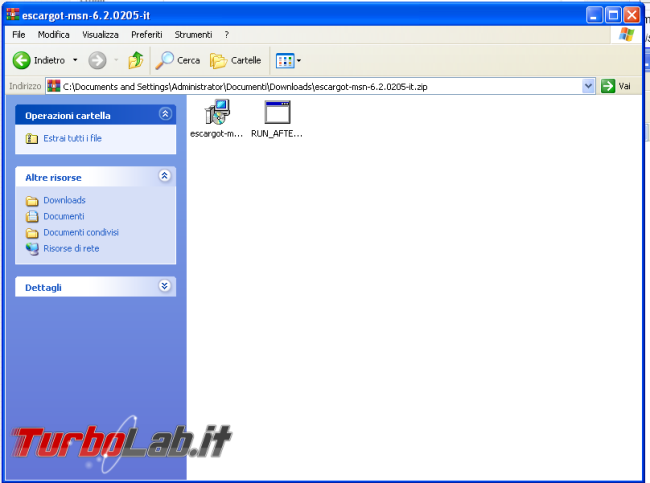
Task: Open Documenti condivisi link
Action: (x=81, y=233)
